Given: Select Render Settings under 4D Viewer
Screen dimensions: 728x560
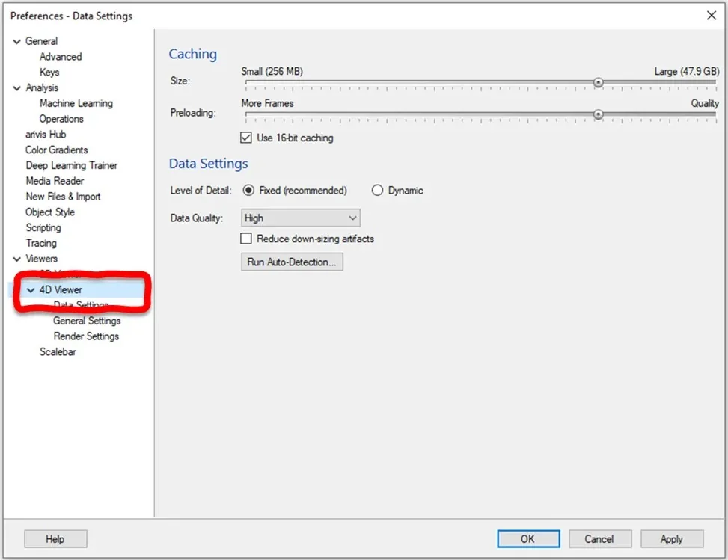Looking at the screenshot, I should coord(85,336).
